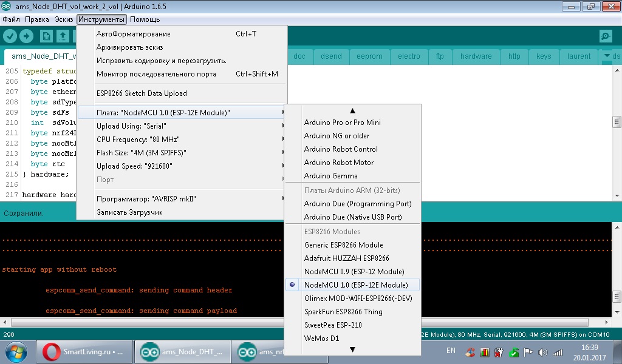Open the tabs dropdown arrow at right of tab bar
The height and width of the screenshot is (364, 622).
coord(607,56)
